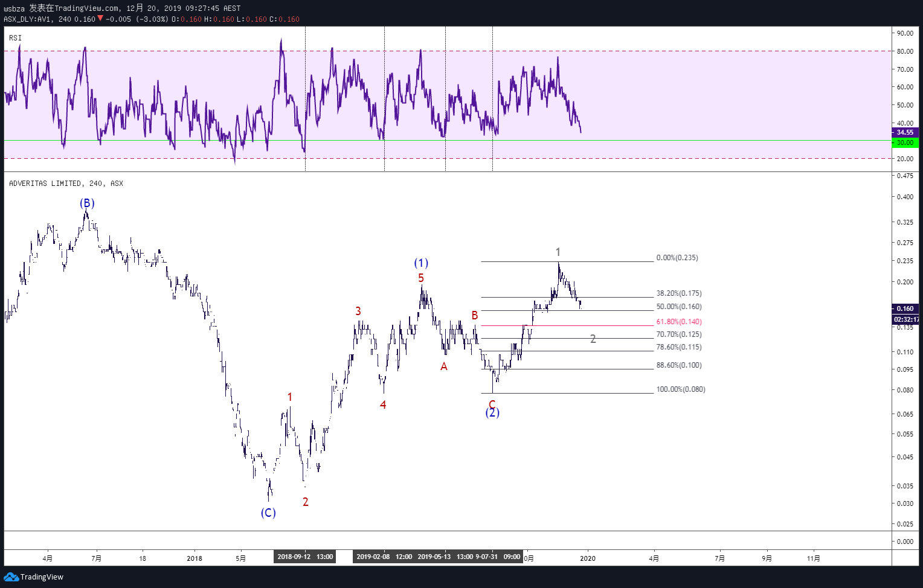This screenshot has height=588, width=923.
Task: Click the gray wave label 1 at the peak
Action: coord(558,252)
